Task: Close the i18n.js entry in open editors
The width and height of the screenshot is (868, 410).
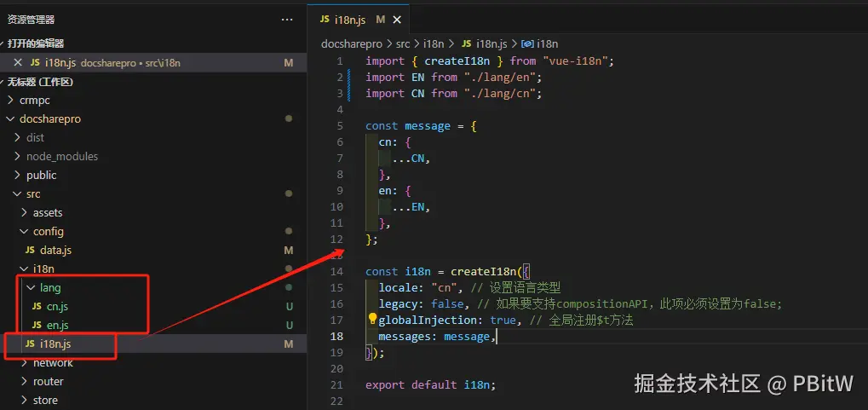Action: tap(18, 62)
